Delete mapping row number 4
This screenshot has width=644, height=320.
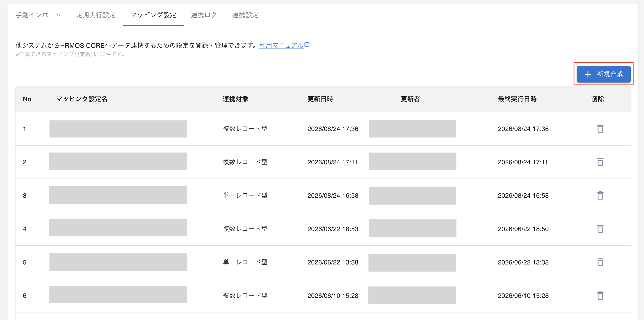click(x=600, y=229)
